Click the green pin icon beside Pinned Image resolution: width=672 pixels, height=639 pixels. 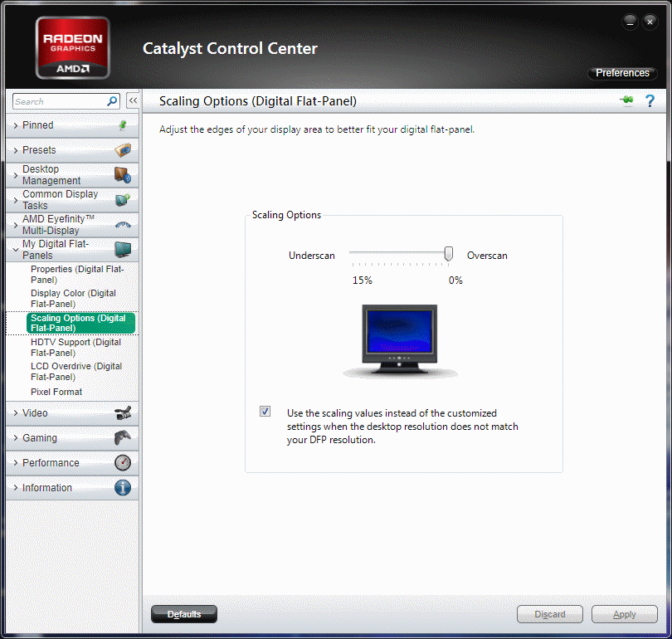(x=123, y=125)
